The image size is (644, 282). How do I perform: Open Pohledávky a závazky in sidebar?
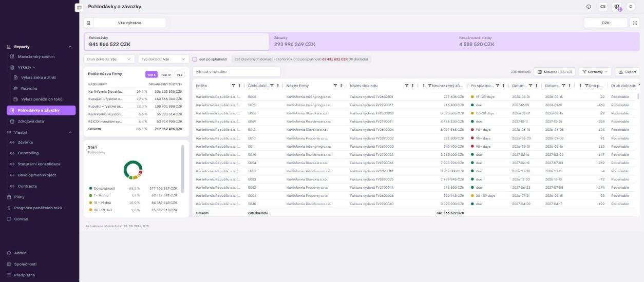(x=41, y=110)
